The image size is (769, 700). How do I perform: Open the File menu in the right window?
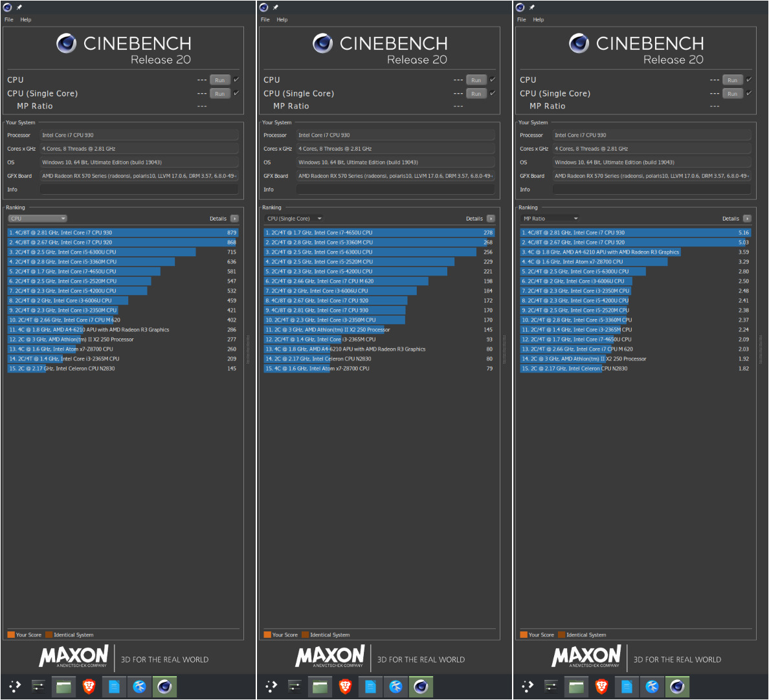point(521,19)
